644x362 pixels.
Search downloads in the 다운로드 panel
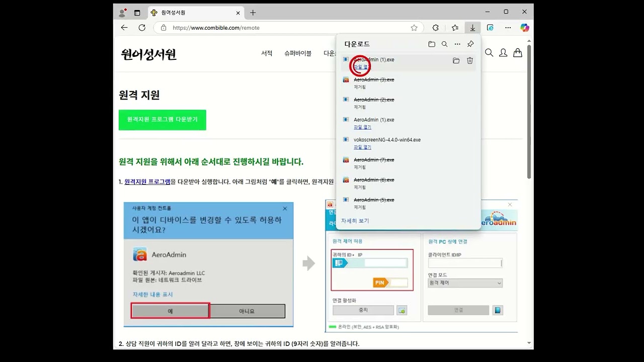[444, 44]
